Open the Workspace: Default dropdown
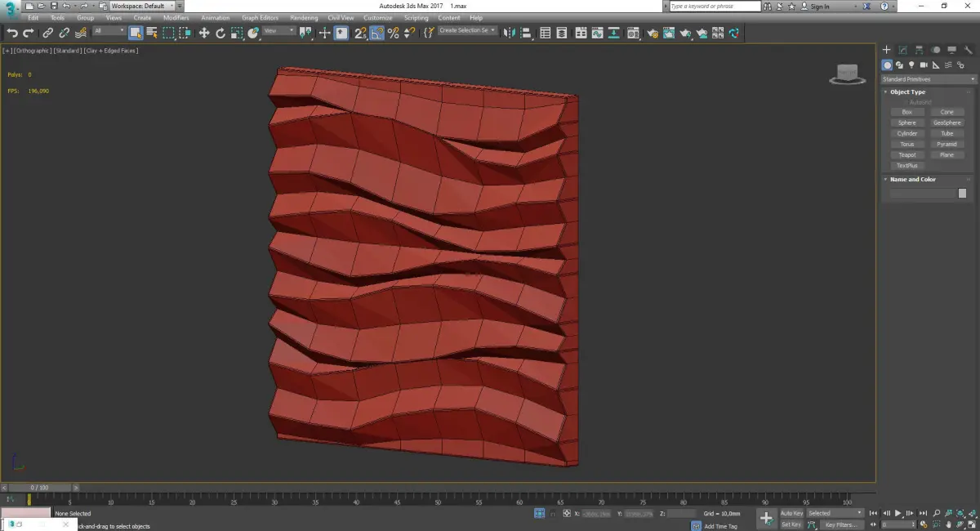This screenshot has width=980, height=531. (142, 6)
